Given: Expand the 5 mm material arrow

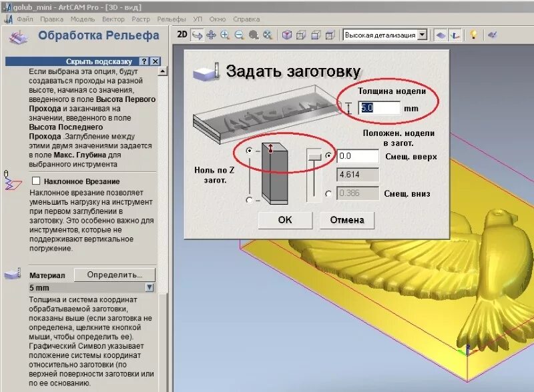Looking at the screenshot, I should 149,287.
